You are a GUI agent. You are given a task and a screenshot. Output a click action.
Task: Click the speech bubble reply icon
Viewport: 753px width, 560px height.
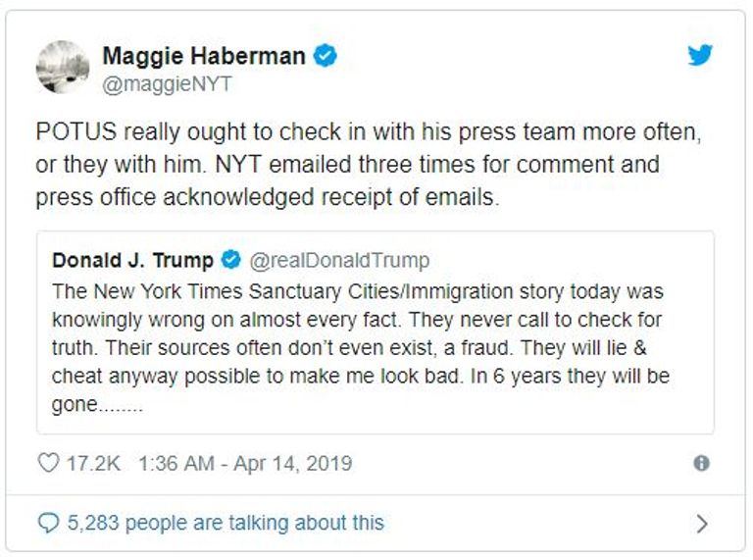pyautogui.click(x=48, y=523)
